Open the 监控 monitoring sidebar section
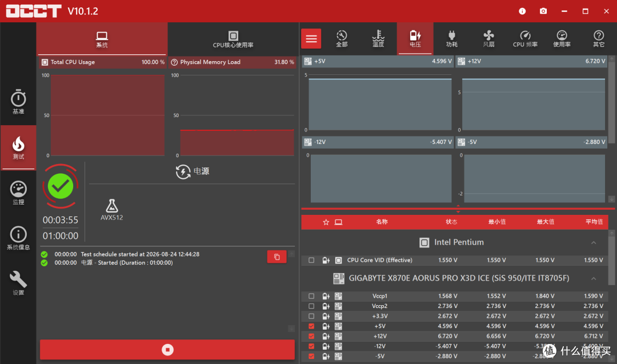 point(18,193)
